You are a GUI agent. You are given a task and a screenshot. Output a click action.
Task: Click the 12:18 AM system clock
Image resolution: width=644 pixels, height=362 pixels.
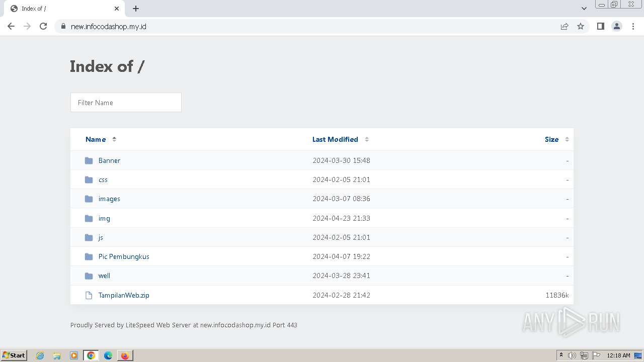pyautogui.click(x=618, y=355)
